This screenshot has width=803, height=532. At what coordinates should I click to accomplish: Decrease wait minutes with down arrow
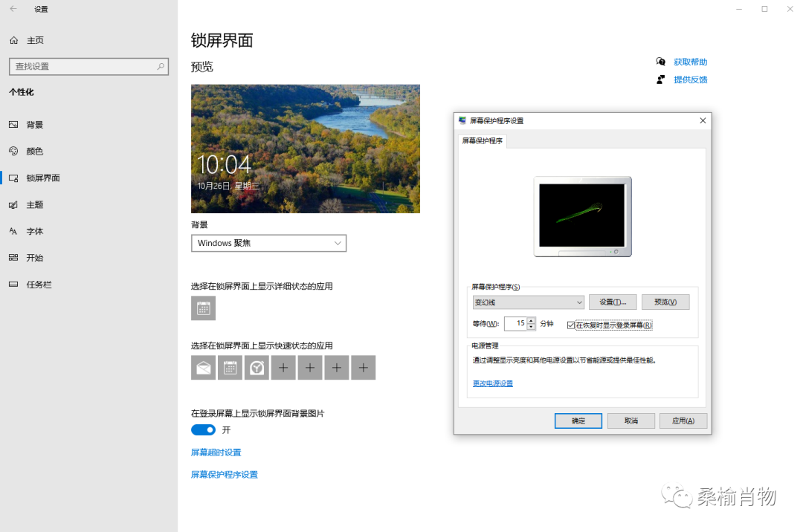click(x=531, y=327)
